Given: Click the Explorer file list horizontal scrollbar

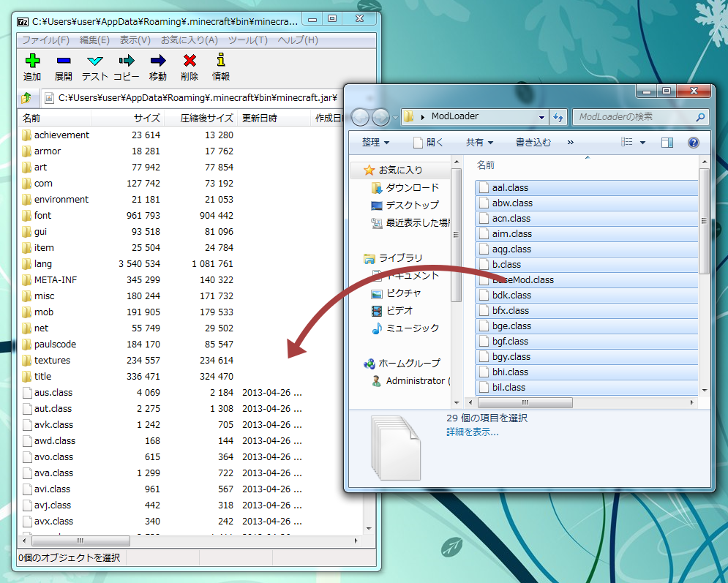Looking at the screenshot, I should [525, 402].
